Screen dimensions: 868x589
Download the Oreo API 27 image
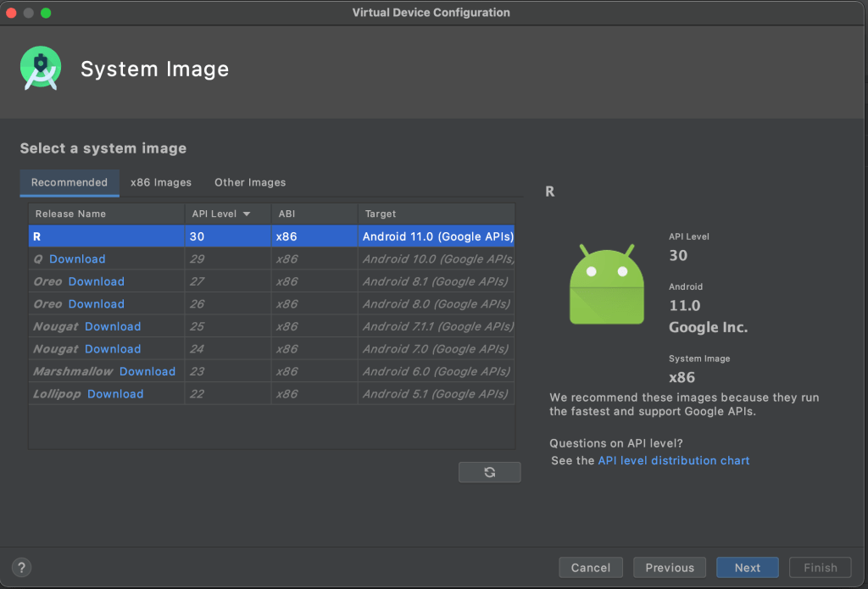click(x=96, y=281)
